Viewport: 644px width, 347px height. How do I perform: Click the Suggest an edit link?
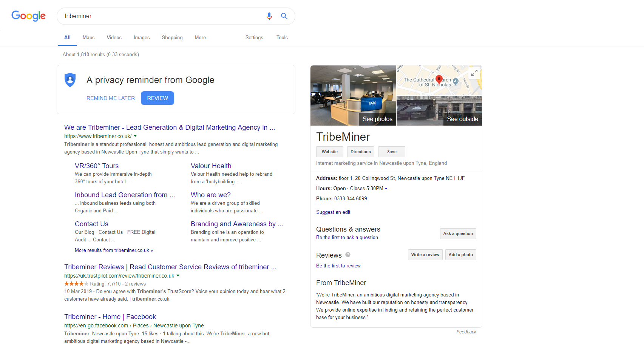(333, 212)
